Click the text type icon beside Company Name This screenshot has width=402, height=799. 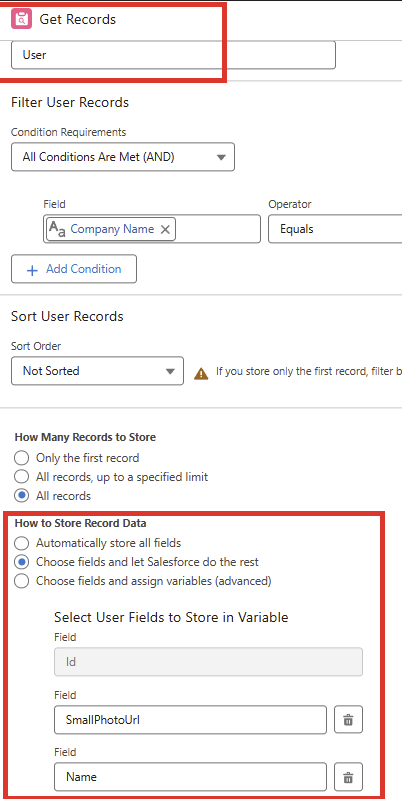pyautogui.click(x=57, y=229)
